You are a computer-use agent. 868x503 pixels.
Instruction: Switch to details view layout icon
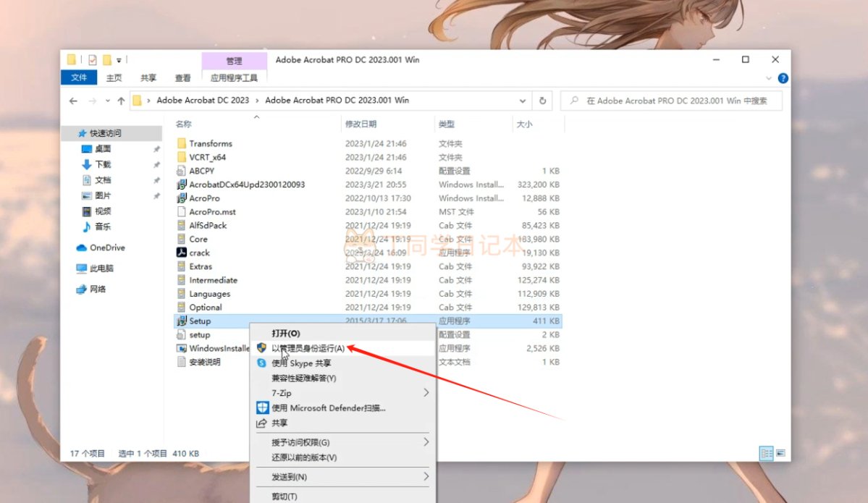click(x=766, y=453)
